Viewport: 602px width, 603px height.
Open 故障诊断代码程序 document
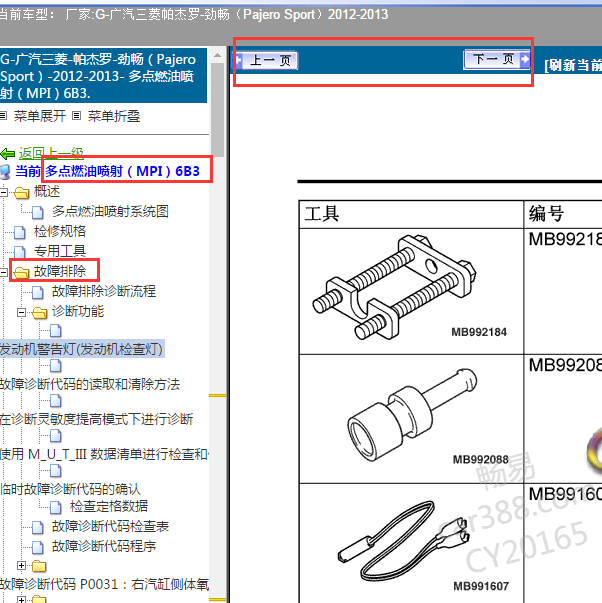[x=104, y=546]
